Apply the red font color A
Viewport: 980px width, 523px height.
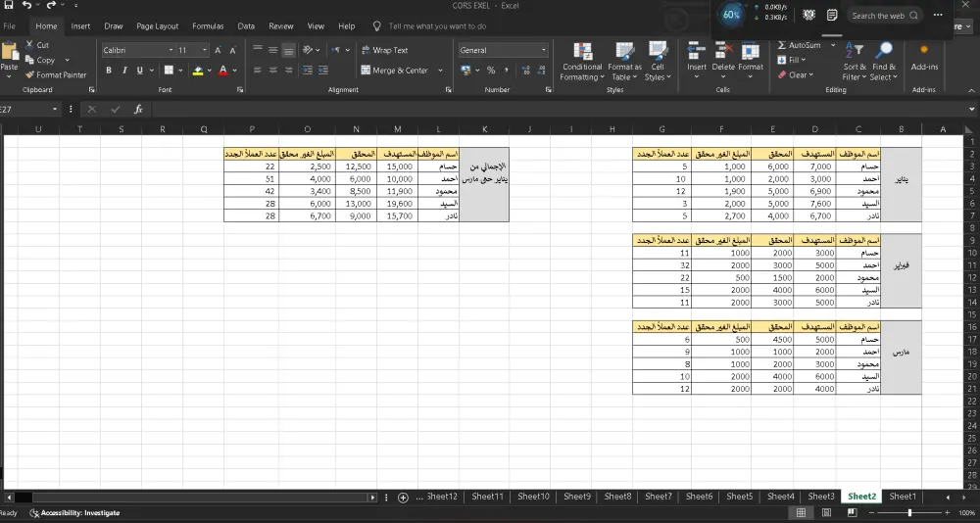[x=223, y=71]
